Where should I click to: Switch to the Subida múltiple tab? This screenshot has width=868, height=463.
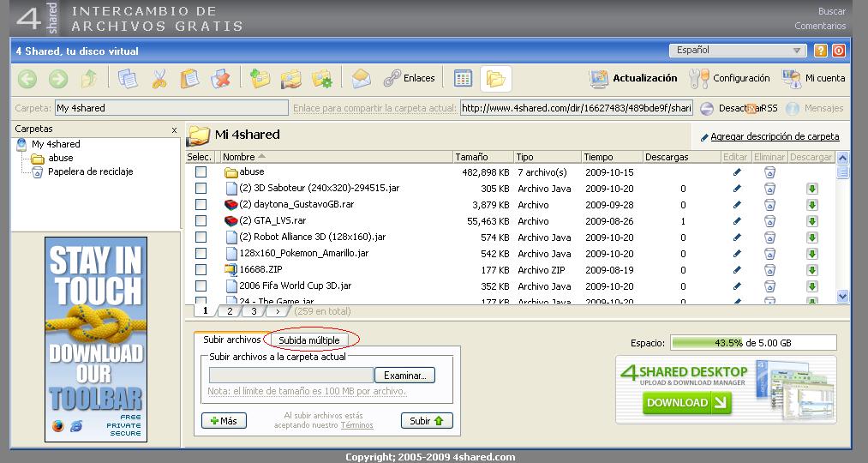point(308,340)
